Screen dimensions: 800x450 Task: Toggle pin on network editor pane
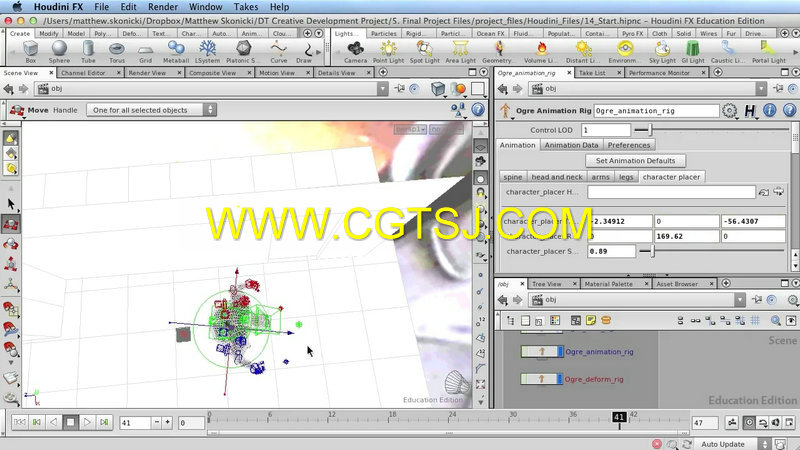tap(757, 299)
